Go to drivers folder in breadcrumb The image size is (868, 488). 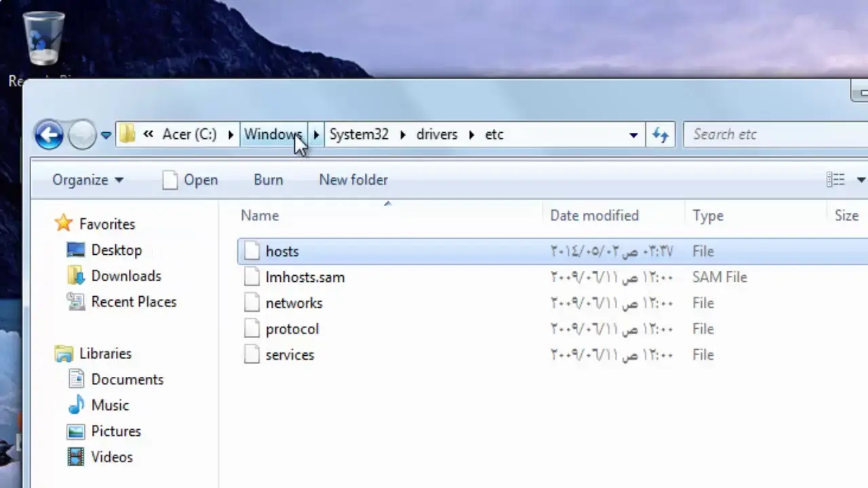437,134
